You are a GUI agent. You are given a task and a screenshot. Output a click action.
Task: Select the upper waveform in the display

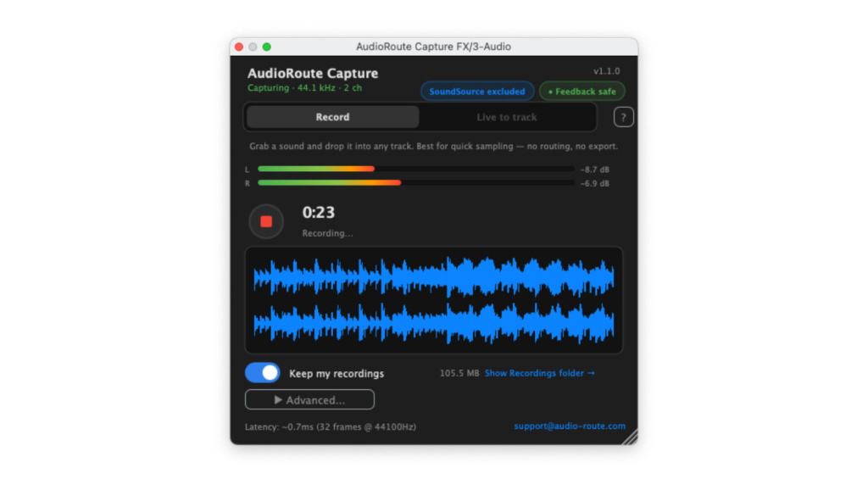[x=434, y=276]
